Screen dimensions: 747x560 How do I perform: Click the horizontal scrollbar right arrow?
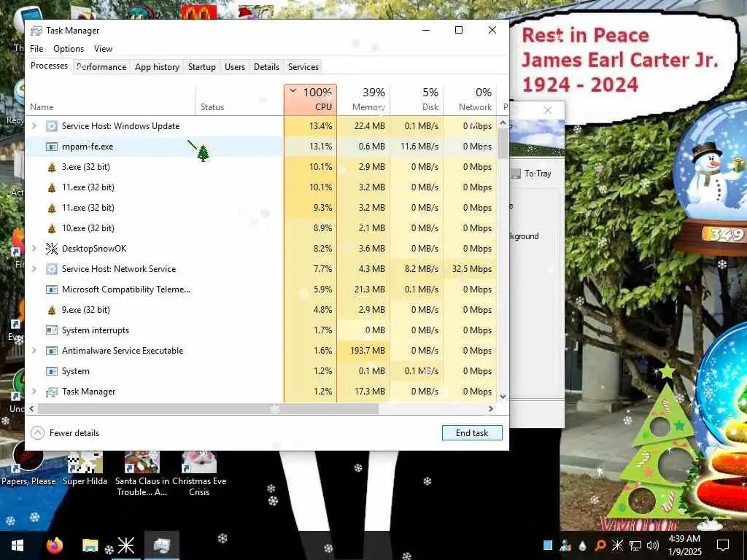tap(491, 408)
